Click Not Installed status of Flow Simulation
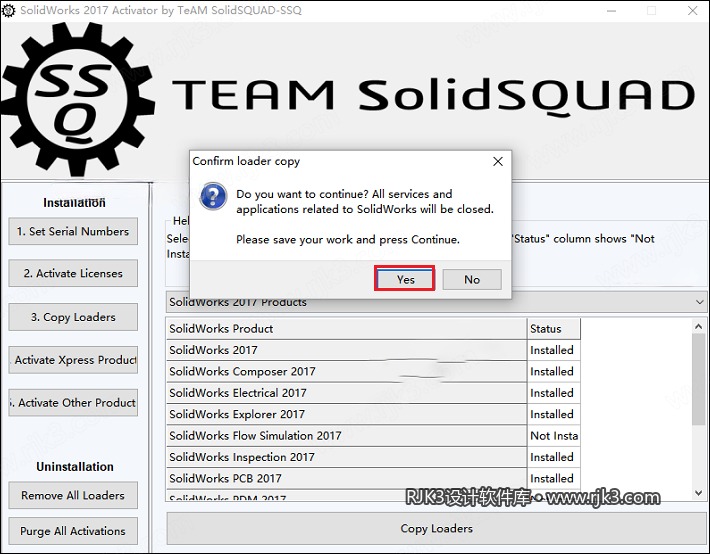Image resolution: width=710 pixels, height=554 pixels. click(554, 435)
